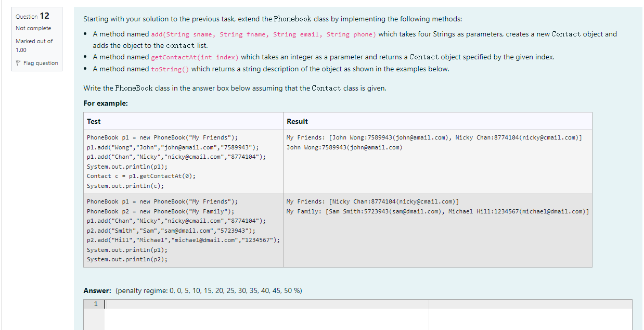Click 'PhoneBook p2 = new PhoneBook("My Family");' line
This screenshot has height=330, width=644.
pos(160,211)
